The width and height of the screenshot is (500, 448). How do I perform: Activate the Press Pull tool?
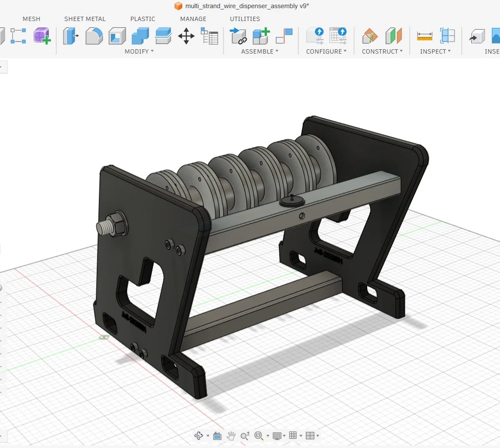coord(70,36)
